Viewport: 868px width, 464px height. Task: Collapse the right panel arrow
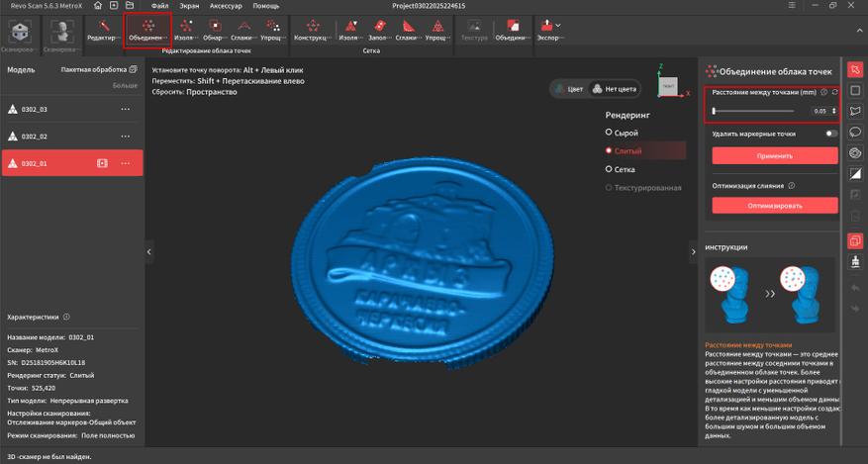693,251
